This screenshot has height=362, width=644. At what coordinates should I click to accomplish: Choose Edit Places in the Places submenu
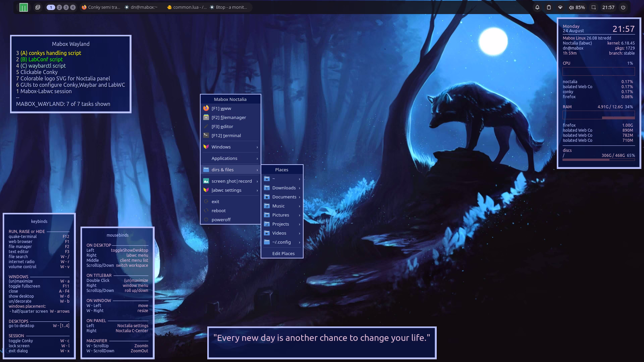282,253
